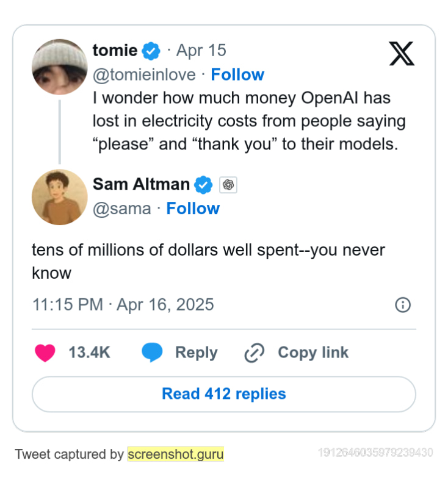Open tomie's profile picture

click(59, 66)
